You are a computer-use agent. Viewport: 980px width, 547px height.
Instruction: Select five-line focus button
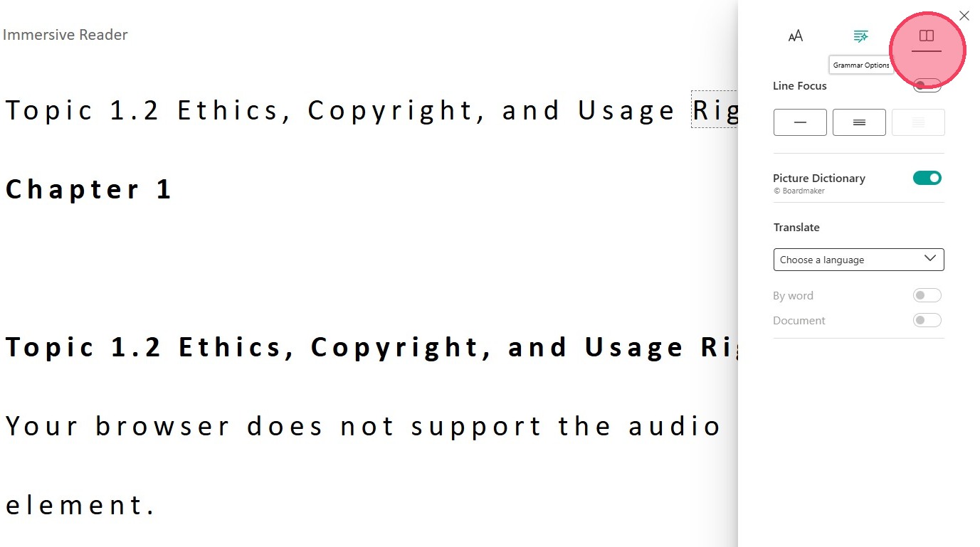(x=918, y=122)
